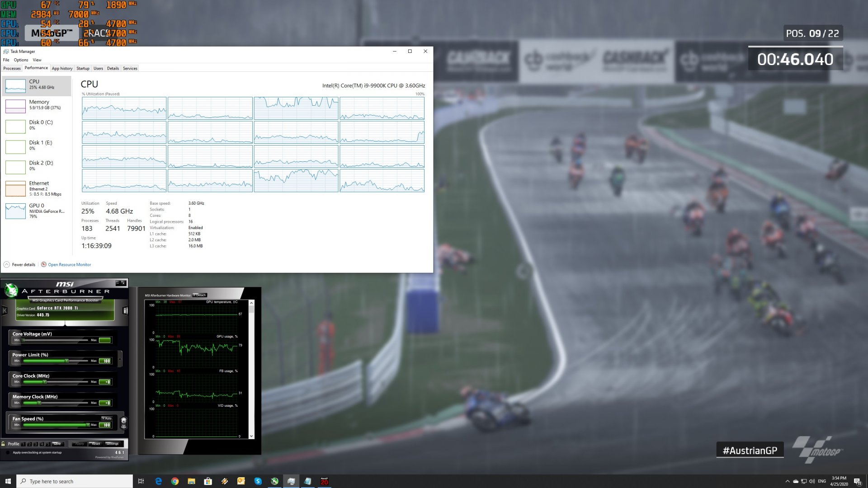Screen dimensions: 868x488
Task: Click the Afterburner info 'i' icon
Action: click(x=125, y=311)
